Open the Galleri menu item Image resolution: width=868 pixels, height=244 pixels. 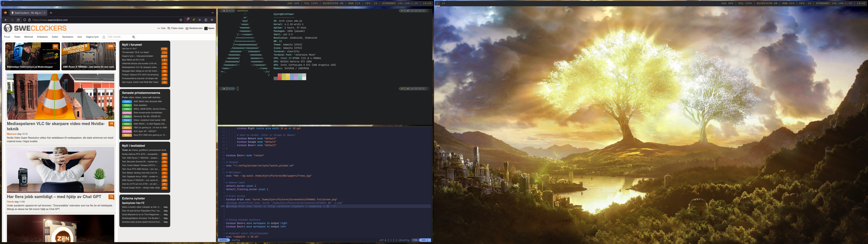pos(55,37)
